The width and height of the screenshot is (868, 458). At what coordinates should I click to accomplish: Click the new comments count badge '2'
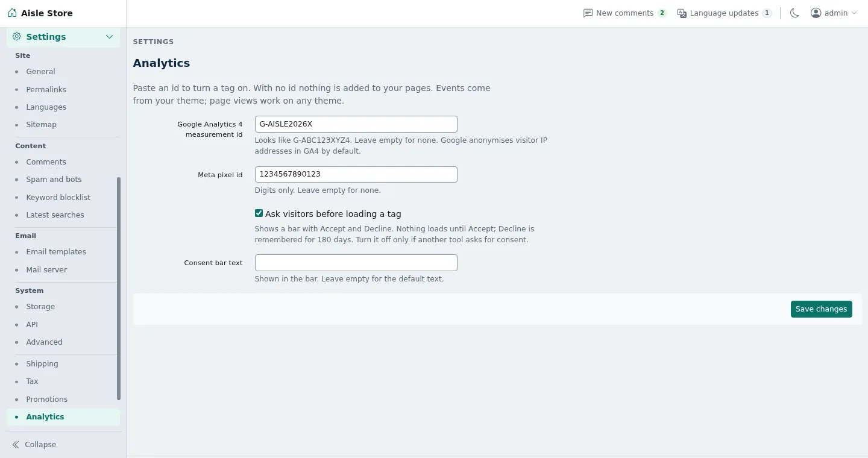[x=662, y=13]
